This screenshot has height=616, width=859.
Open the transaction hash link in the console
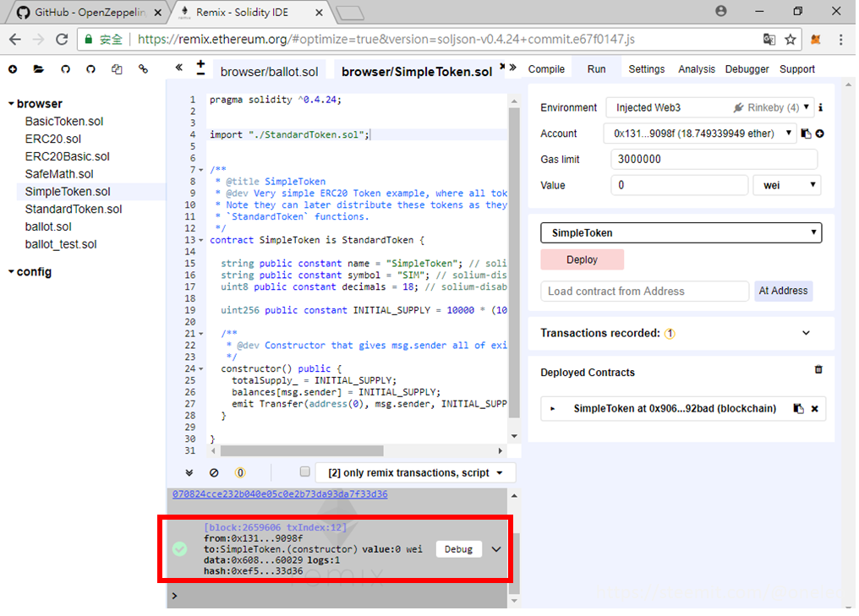280,493
